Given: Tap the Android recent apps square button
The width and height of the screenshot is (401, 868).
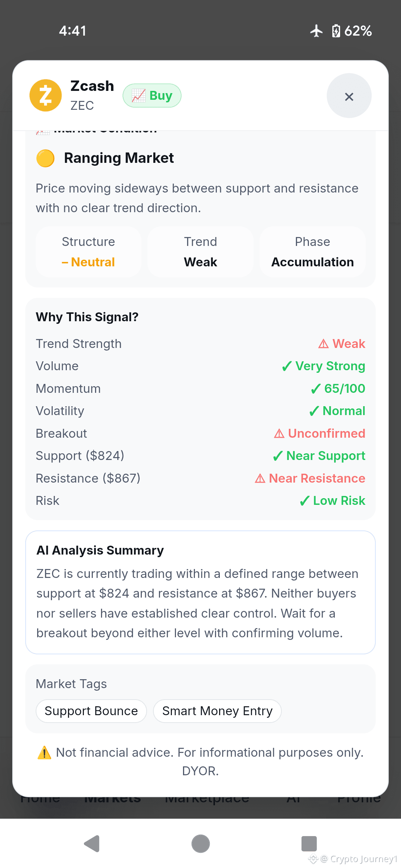Looking at the screenshot, I should (x=309, y=844).
